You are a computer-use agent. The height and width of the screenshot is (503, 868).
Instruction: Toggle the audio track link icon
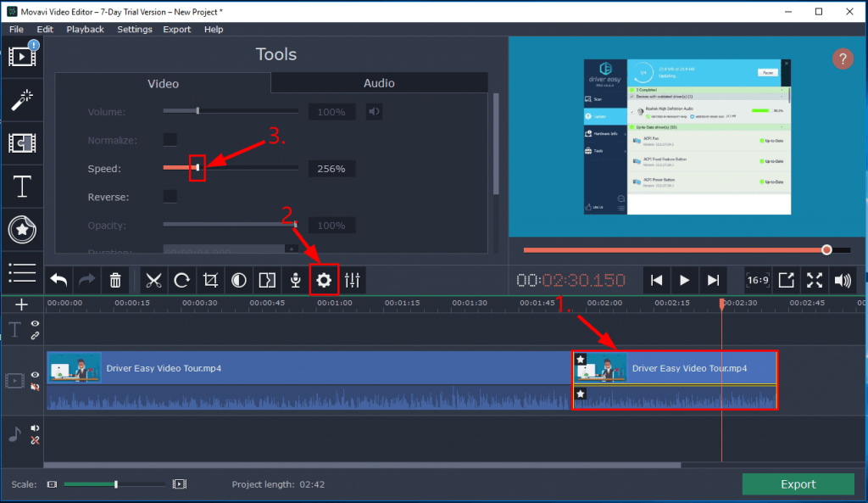[35, 440]
